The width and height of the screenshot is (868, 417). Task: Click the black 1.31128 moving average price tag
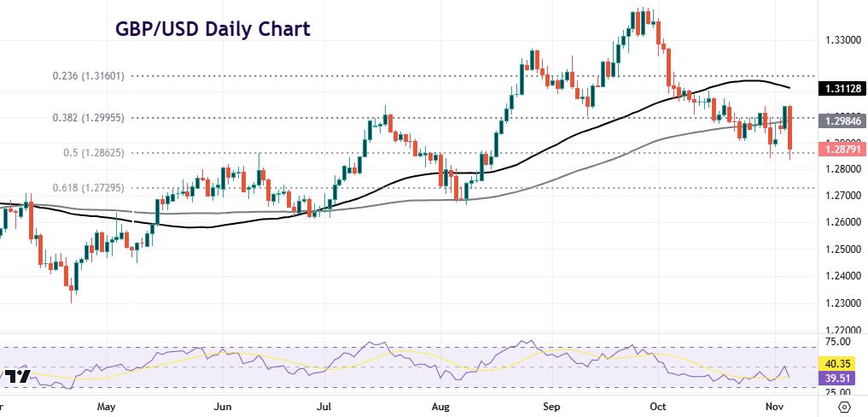(842, 88)
